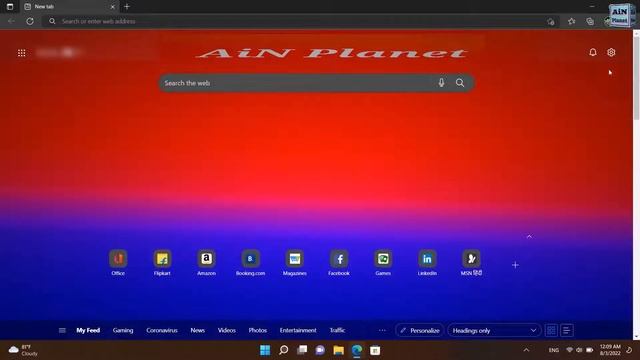Viewport: 640px width, 360px height.
Task: Open tab actions menu icon
Action: [10, 7]
